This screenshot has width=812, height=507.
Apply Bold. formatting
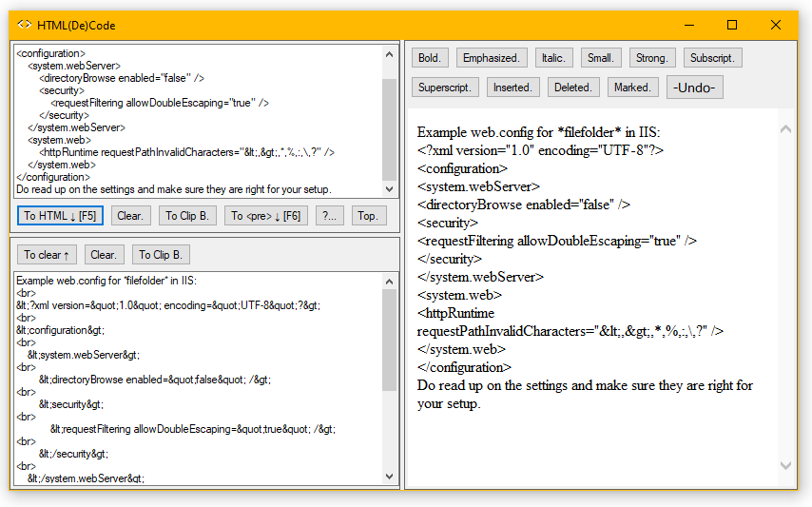[x=430, y=57]
